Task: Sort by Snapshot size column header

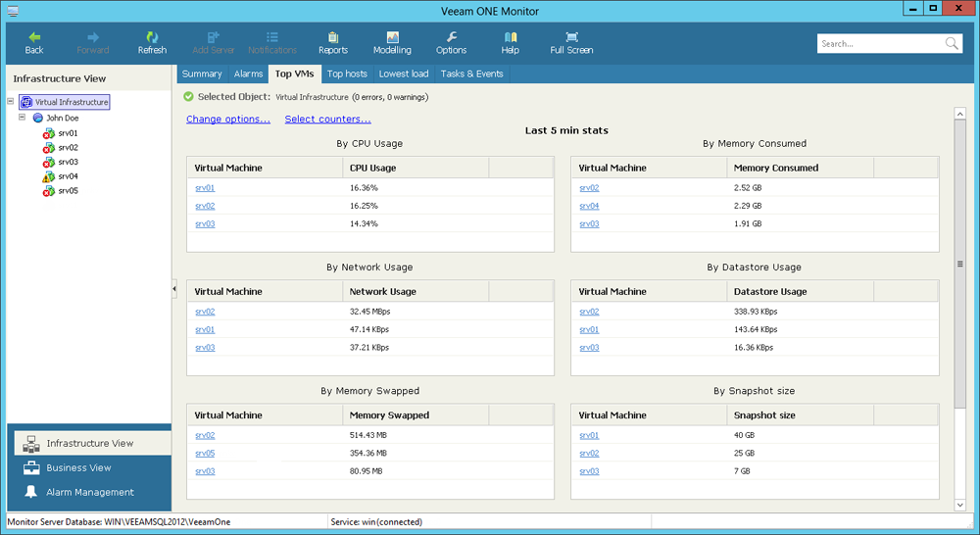Action: point(800,415)
